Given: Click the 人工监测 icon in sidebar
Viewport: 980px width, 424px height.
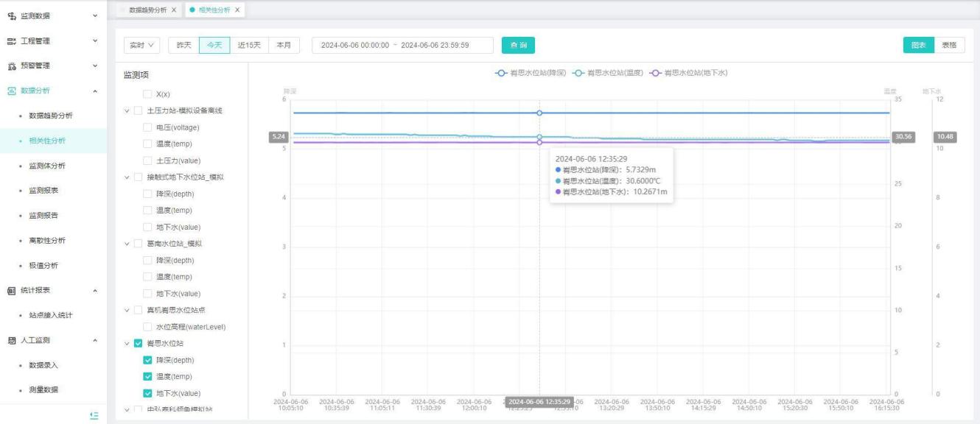Looking at the screenshot, I should (x=11, y=340).
